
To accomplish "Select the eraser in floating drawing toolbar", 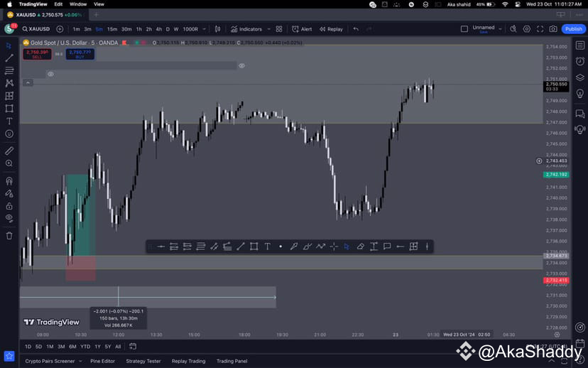I will 360,247.
